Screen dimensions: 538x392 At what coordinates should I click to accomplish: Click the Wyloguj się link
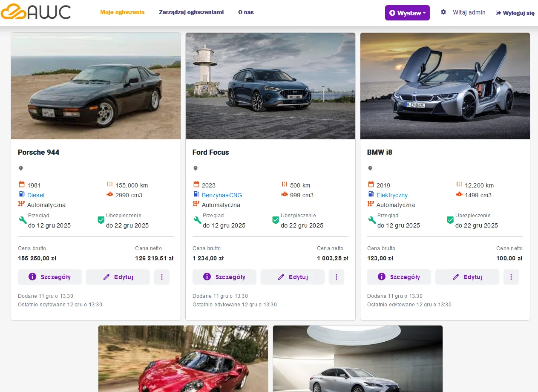[x=515, y=13]
